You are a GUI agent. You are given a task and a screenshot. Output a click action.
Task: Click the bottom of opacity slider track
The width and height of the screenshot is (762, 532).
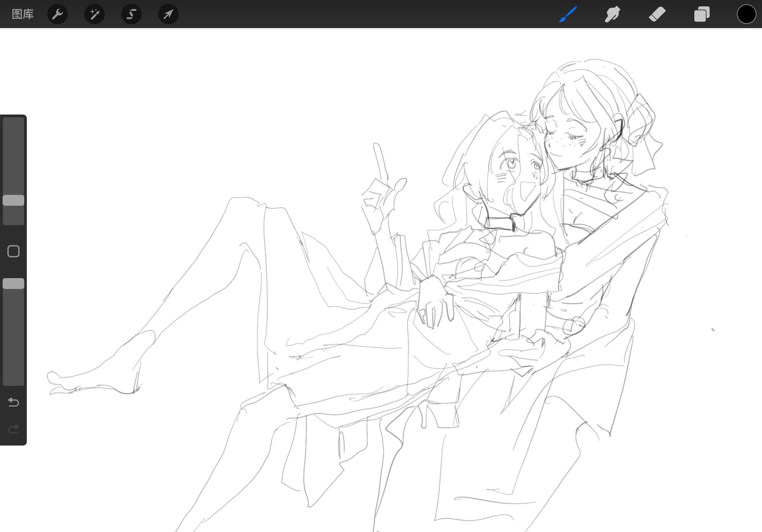[x=13, y=379]
